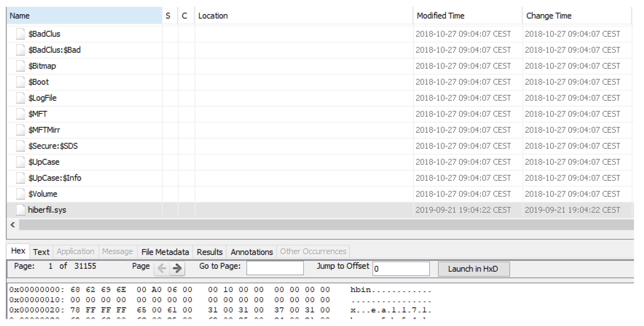Sort by Modified Time column header
The image size is (644, 326).
click(x=467, y=16)
